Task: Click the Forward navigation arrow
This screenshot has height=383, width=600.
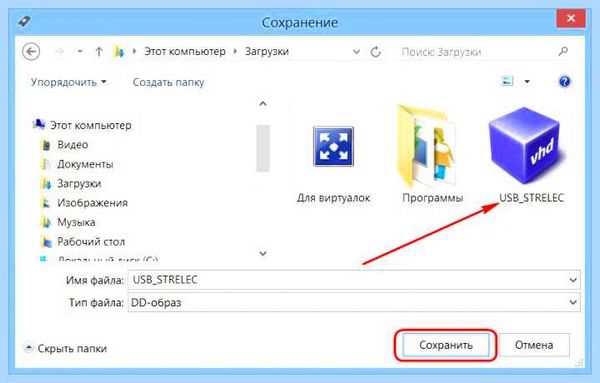Action: (x=59, y=51)
